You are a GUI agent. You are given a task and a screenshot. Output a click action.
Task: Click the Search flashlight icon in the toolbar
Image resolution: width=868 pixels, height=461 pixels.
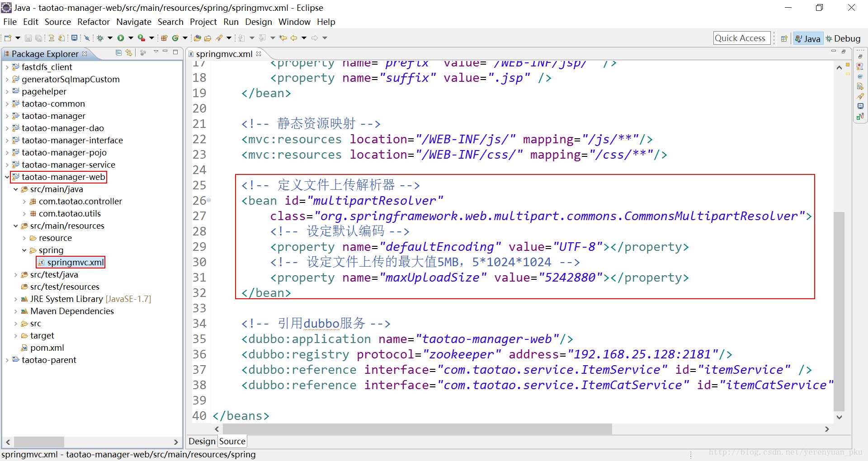click(x=219, y=38)
